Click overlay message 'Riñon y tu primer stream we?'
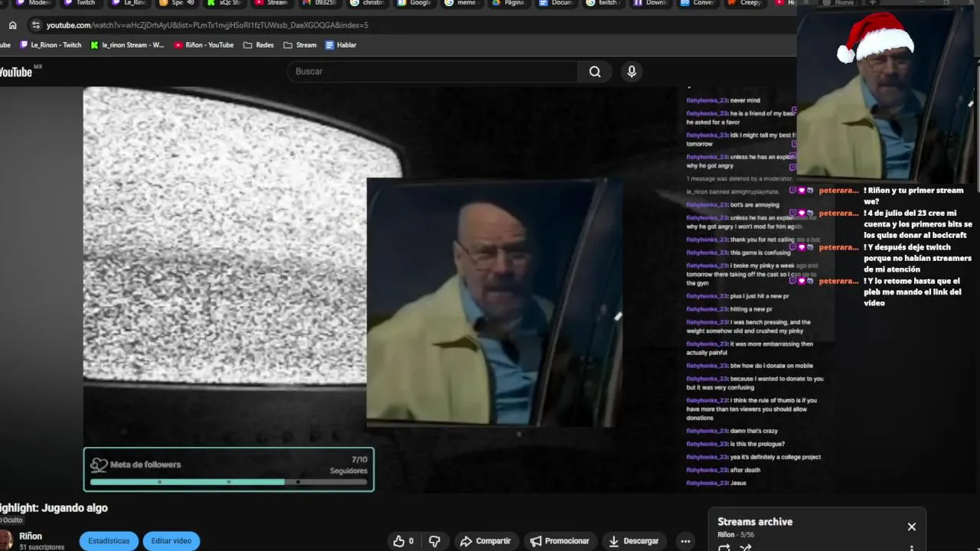The image size is (980, 551). (x=913, y=196)
